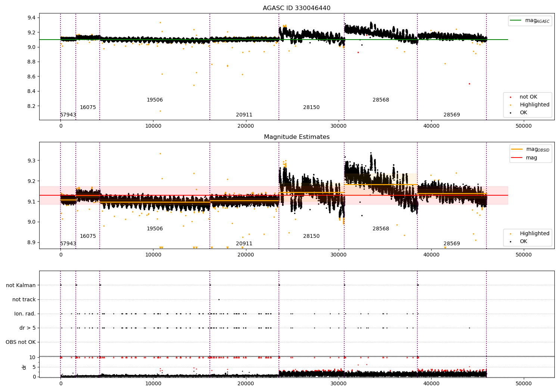Click OBSID 57943 label in Magnitude Estimates plot

[x=68, y=244]
